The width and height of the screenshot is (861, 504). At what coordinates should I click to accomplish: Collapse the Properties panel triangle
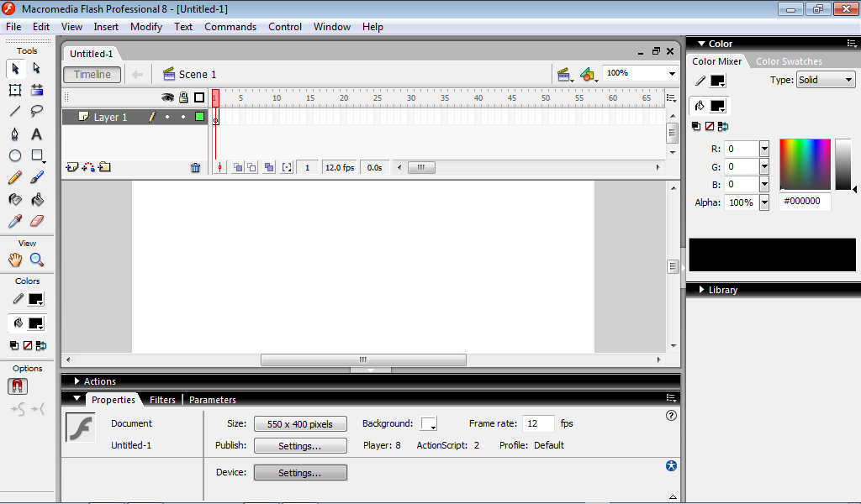tap(77, 399)
